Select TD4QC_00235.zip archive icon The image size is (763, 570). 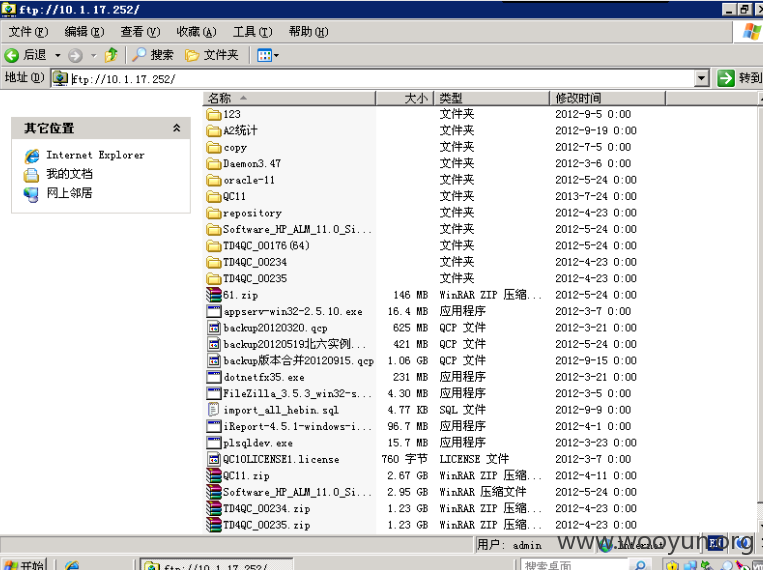click(x=214, y=525)
